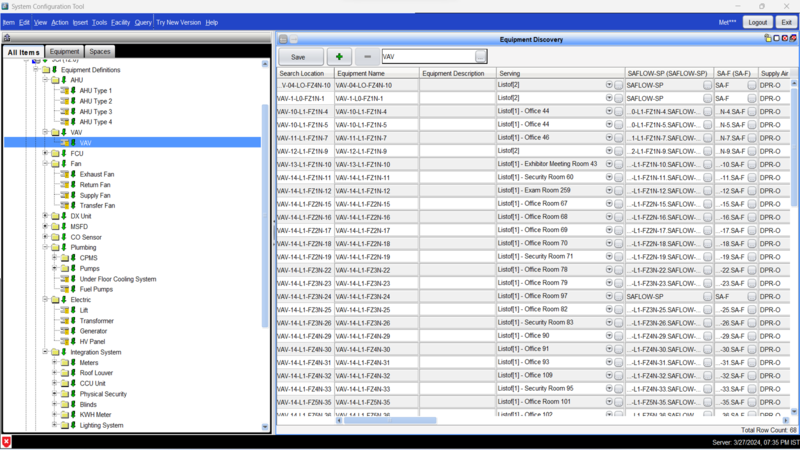Click the Under Floor Cooling System icon
The width and height of the screenshot is (800, 450).
click(71, 279)
